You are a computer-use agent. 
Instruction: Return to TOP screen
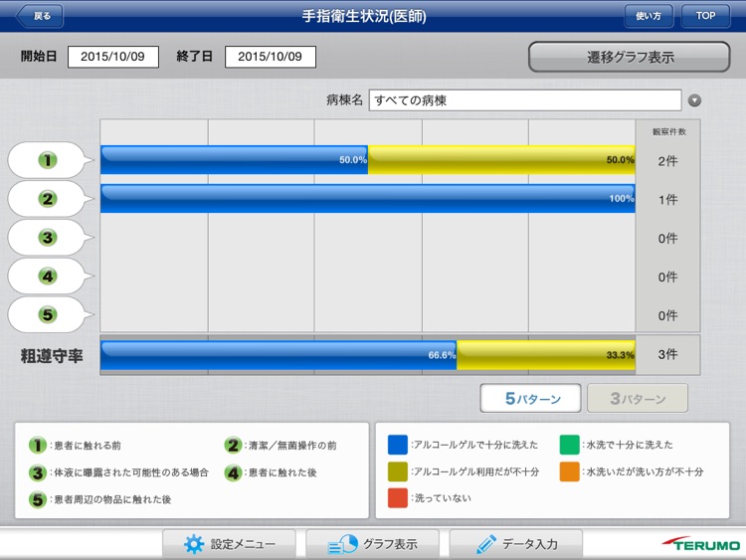coord(705,16)
